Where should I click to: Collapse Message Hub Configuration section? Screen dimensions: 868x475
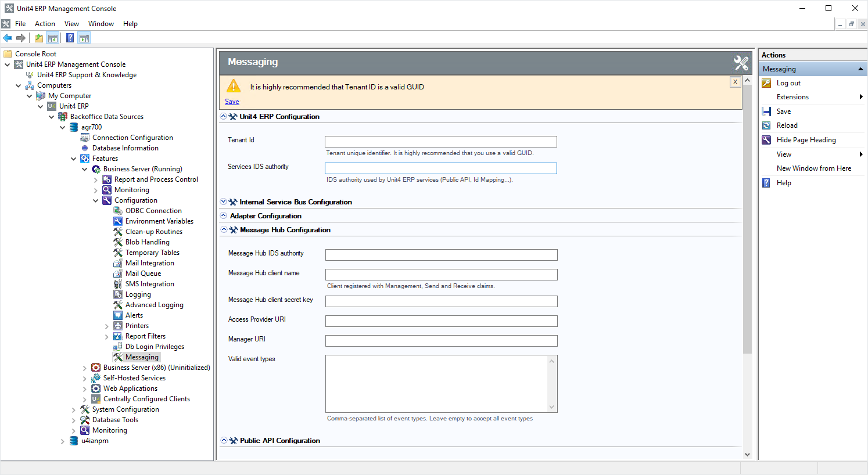tap(224, 230)
